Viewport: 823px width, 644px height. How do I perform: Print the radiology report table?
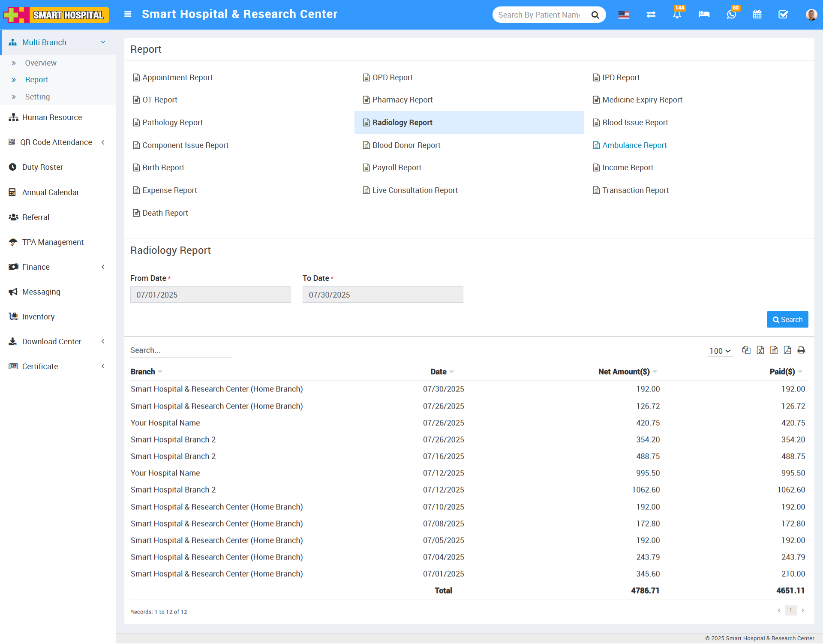coord(801,350)
